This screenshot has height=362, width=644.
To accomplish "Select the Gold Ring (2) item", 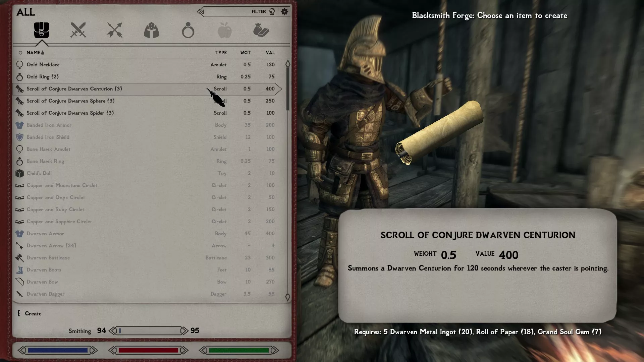I will (147, 77).
